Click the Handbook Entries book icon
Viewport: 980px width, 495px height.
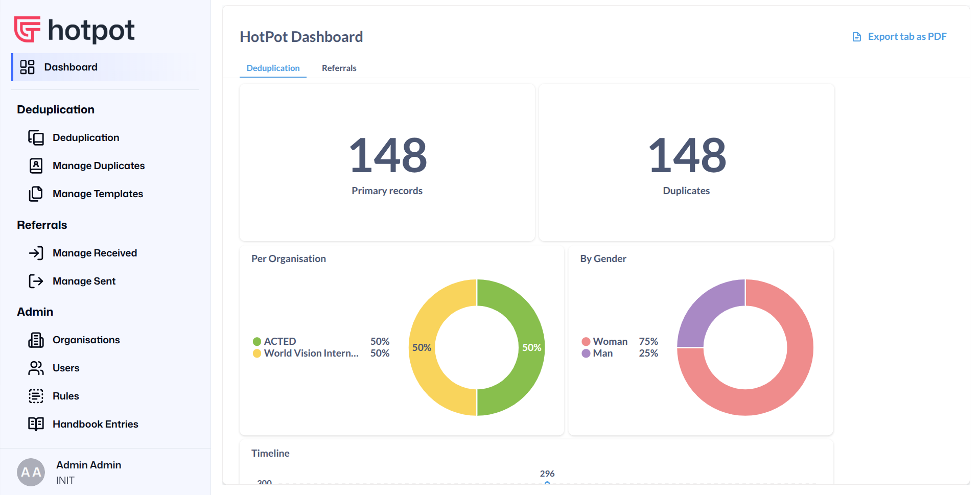(36, 424)
